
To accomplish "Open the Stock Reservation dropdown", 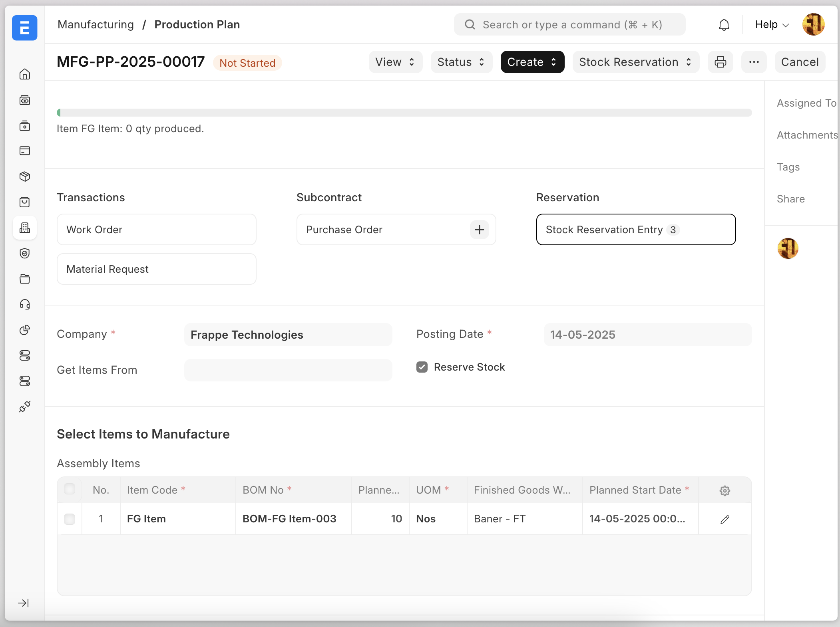I will tap(635, 62).
